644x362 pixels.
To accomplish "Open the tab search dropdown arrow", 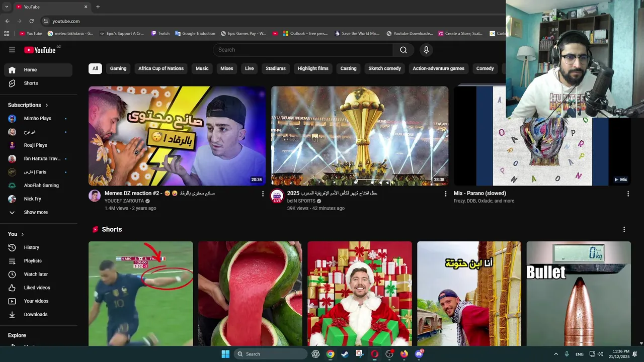I will (7, 7).
